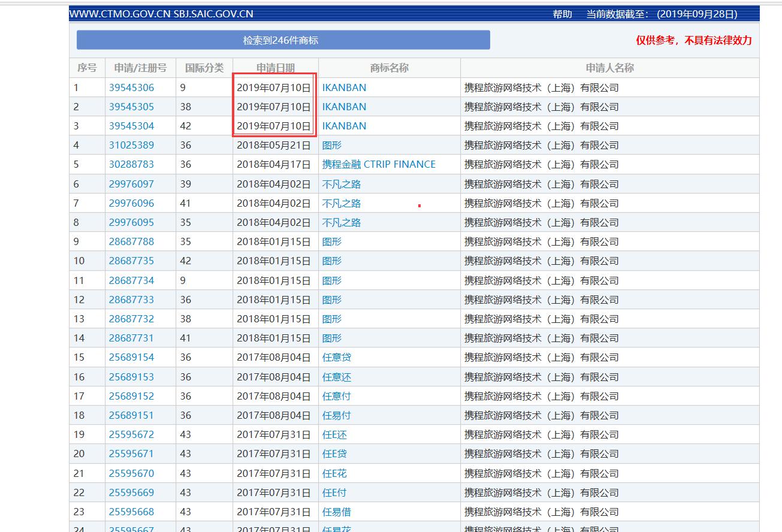Open the 图形 trademark in row 28687731
Screen dimensions: 782x532
[332, 338]
